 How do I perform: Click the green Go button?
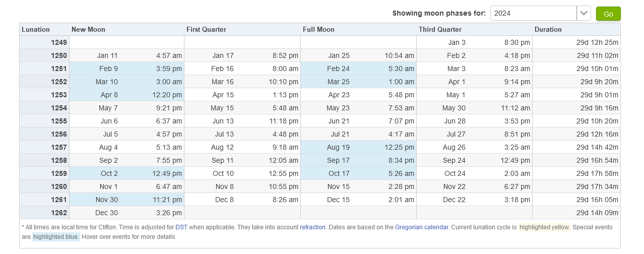click(x=608, y=14)
